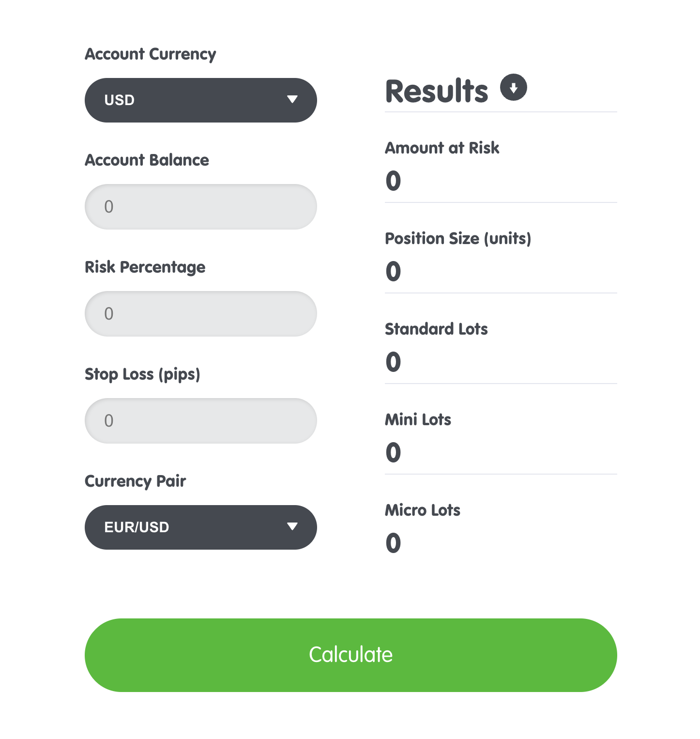This screenshot has height=739, width=700.
Task: Click the Micro Lots result value
Action: point(393,542)
